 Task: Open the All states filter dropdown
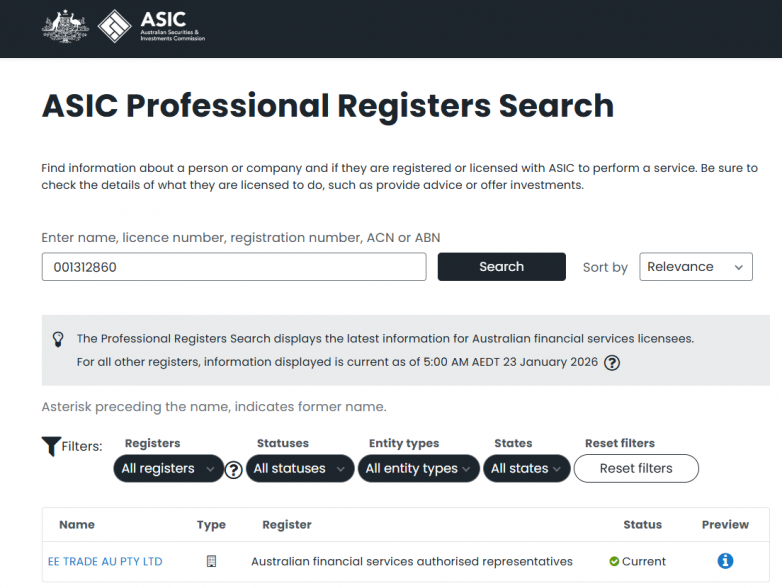coord(527,468)
